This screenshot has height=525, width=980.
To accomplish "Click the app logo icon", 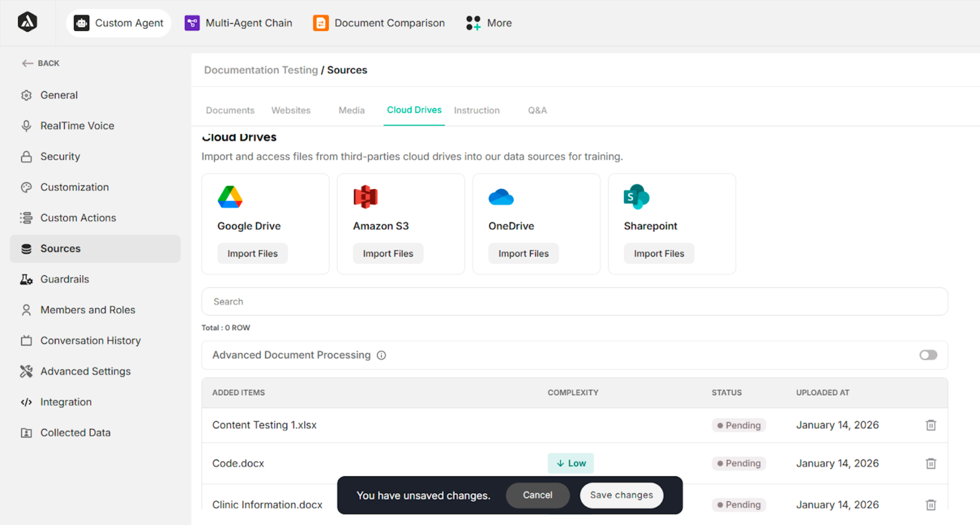I will pyautogui.click(x=27, y=22).
